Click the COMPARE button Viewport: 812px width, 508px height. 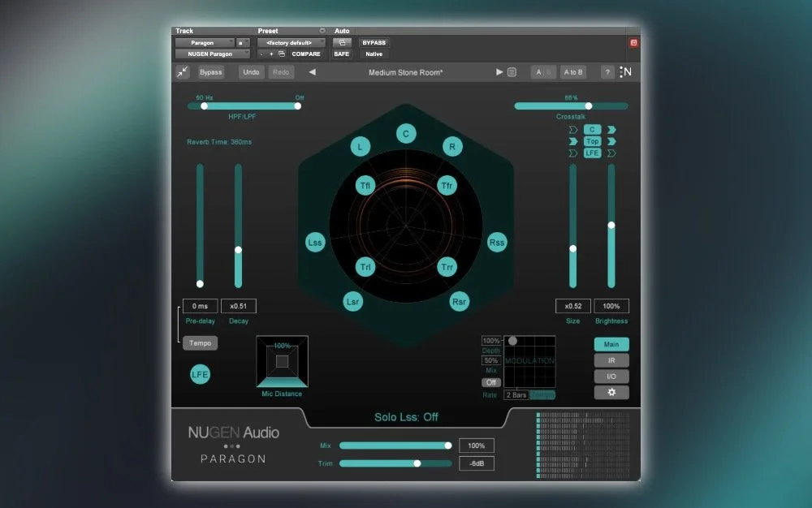pyautogui.click(x=306, y=54)
